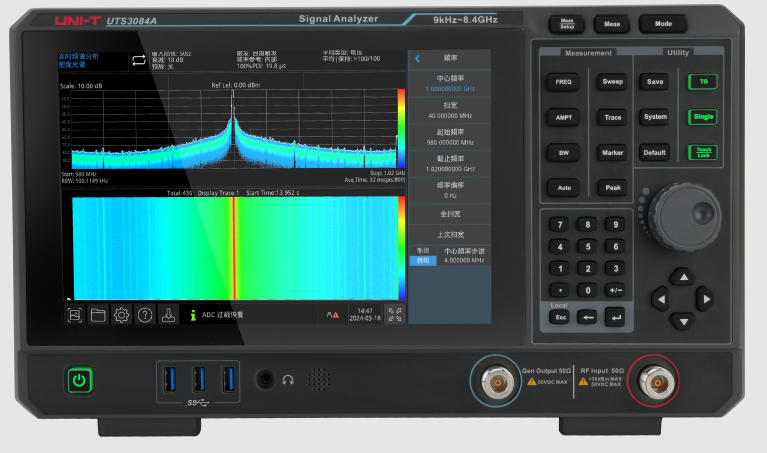Tap the 全扫宽 full span item

click(450, 214)
